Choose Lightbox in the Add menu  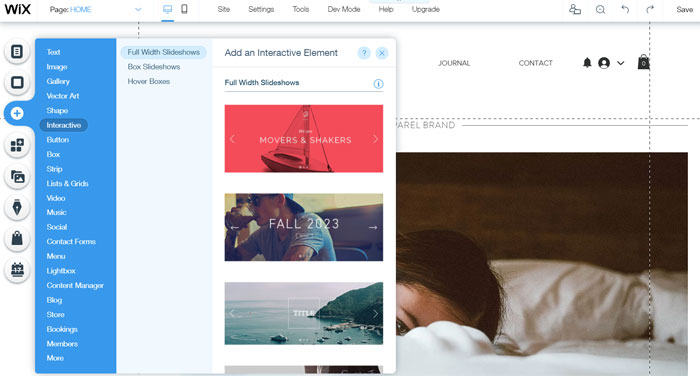coord(61,271)
